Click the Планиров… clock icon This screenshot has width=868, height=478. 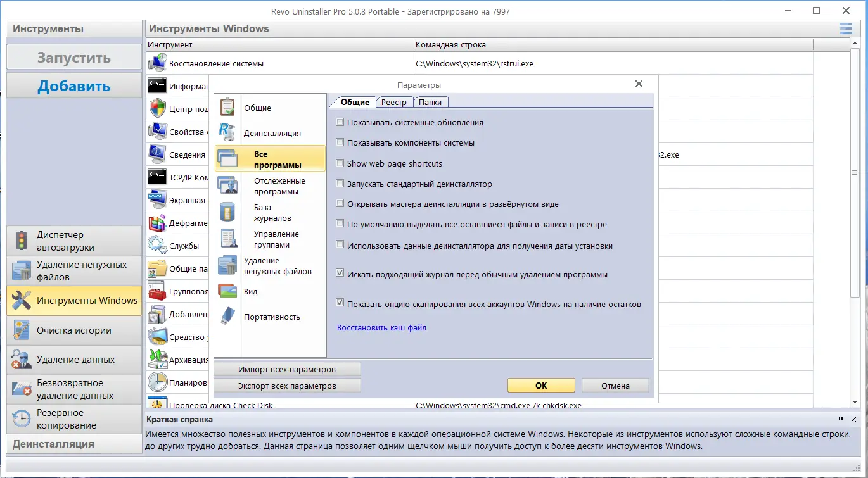(157, 382)
